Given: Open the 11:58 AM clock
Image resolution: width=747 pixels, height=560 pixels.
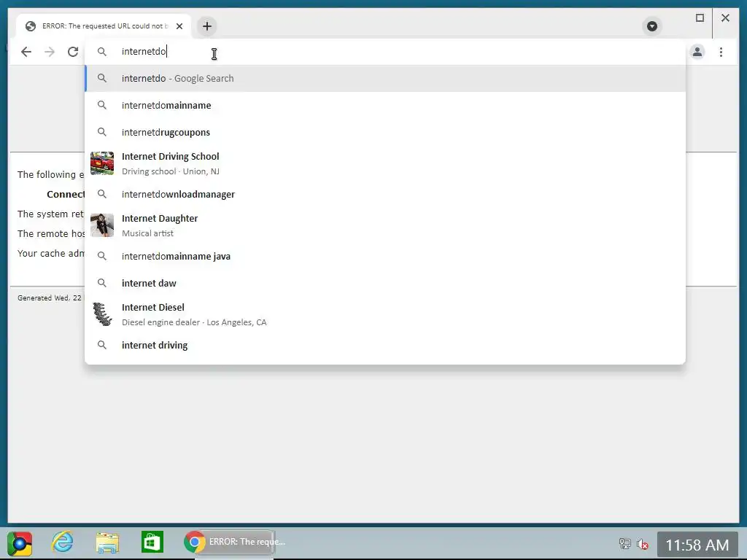Looking at the screenshot, I should tap(697, 545).
